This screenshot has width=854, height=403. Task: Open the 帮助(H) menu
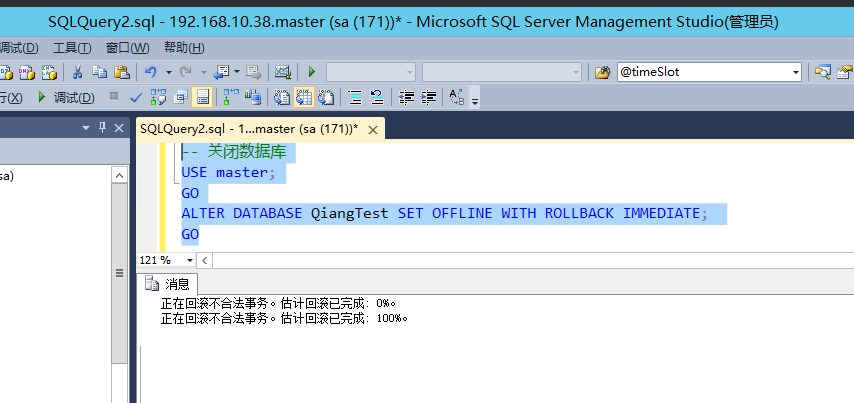183,47
